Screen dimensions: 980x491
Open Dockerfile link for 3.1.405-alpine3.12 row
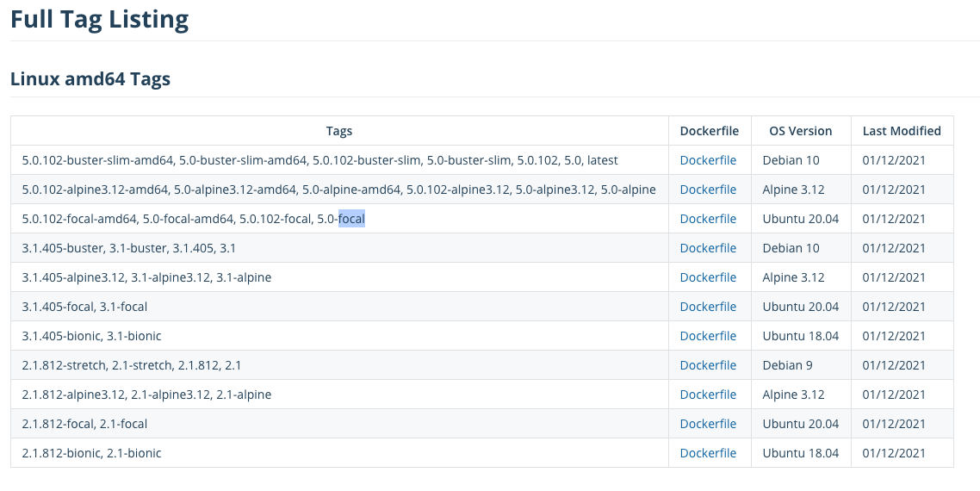coord(708,277)
